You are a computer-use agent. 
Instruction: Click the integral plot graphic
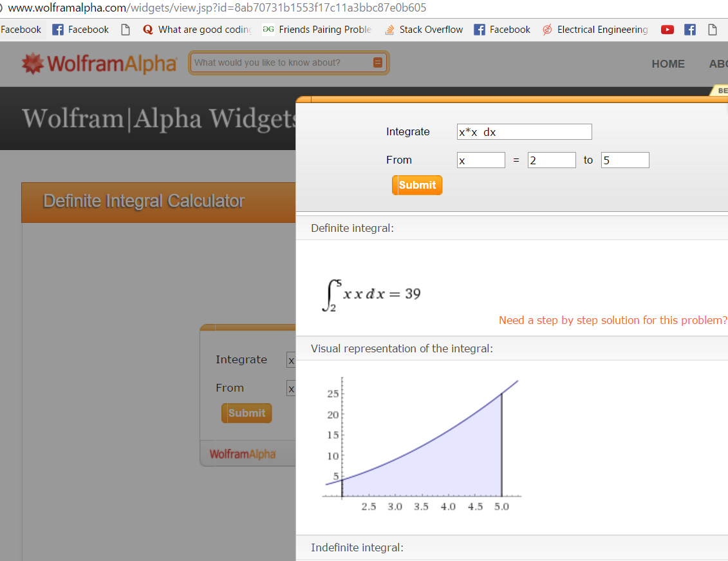point(422,444)
